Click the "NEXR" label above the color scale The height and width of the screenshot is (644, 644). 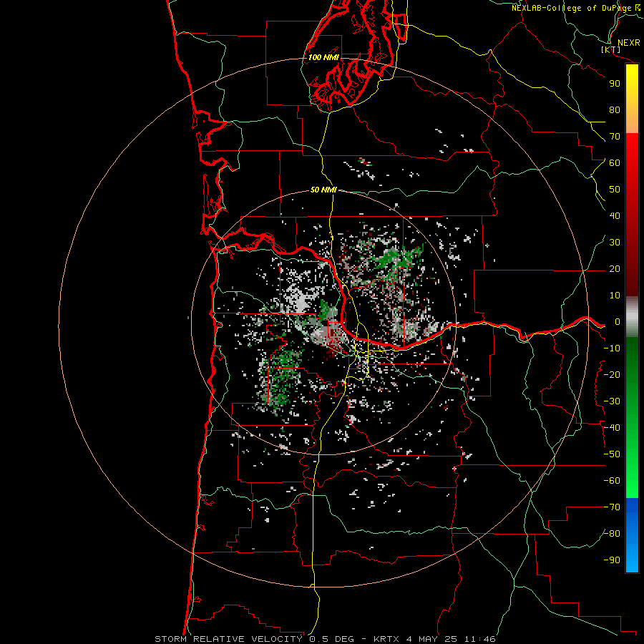(628, 43)
